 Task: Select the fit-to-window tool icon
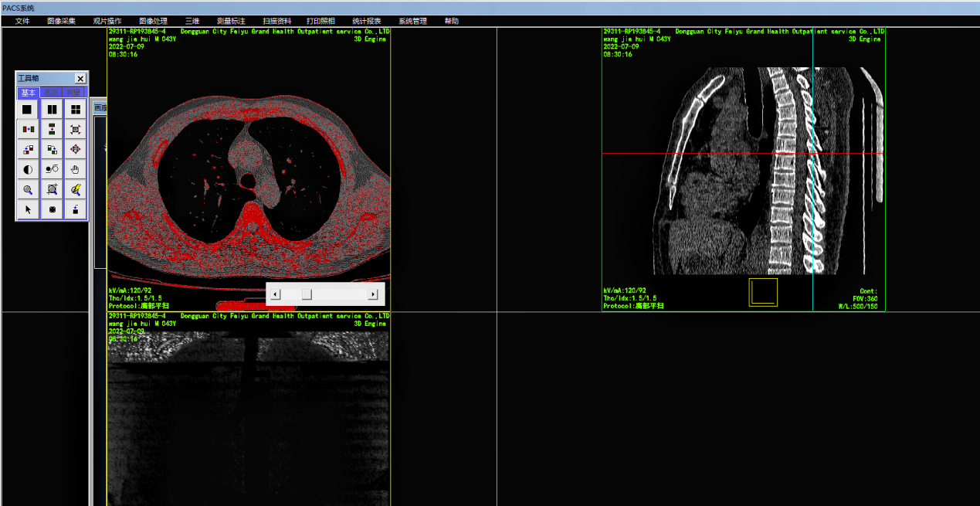pos(76,129)
